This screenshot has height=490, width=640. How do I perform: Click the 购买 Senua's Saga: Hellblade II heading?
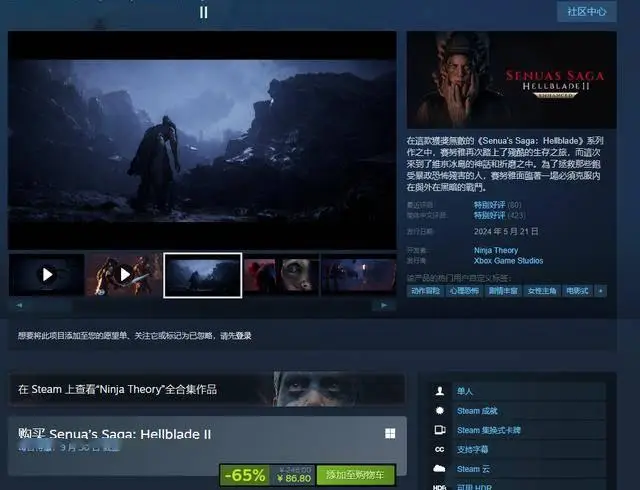[x=115, y=433]
